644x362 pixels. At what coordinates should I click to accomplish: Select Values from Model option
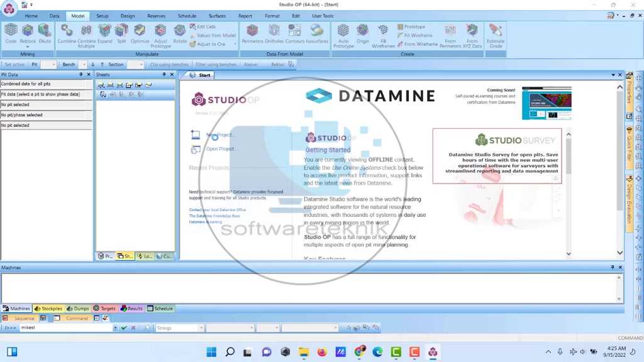click(213, 35)
